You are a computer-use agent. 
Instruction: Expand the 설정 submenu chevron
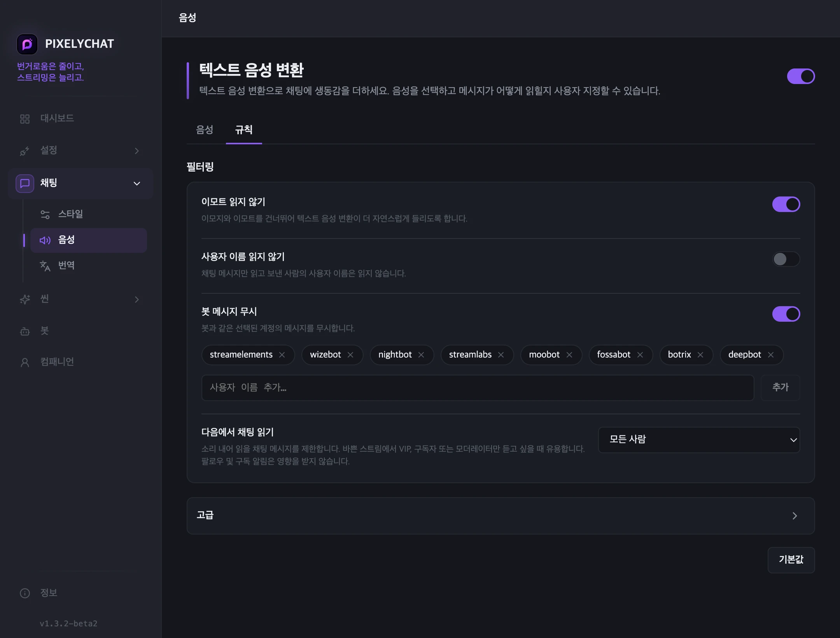point(137,151)
